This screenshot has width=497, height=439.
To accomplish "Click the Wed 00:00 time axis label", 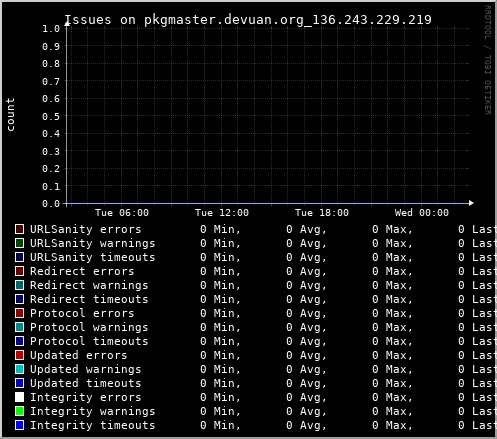I will (x=422, y=213).
